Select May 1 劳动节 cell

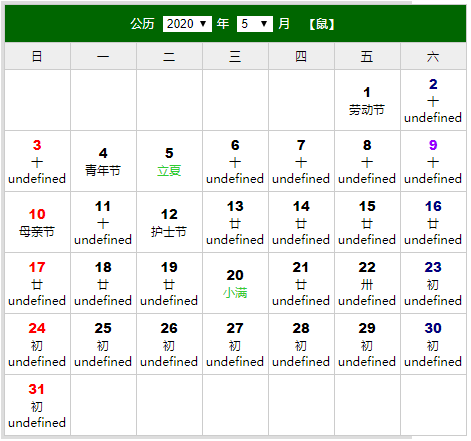367,100
